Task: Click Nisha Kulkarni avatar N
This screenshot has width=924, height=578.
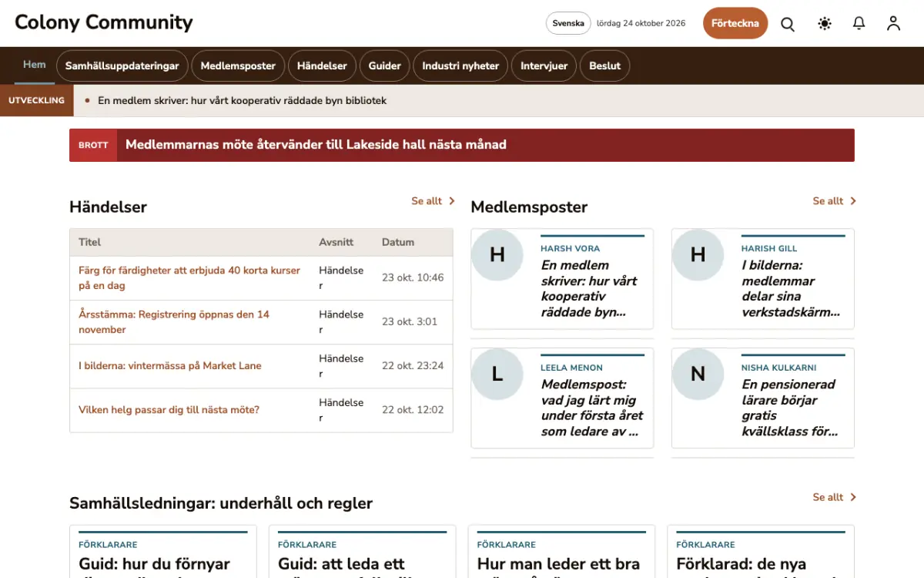Action: [x=698, y=374]
